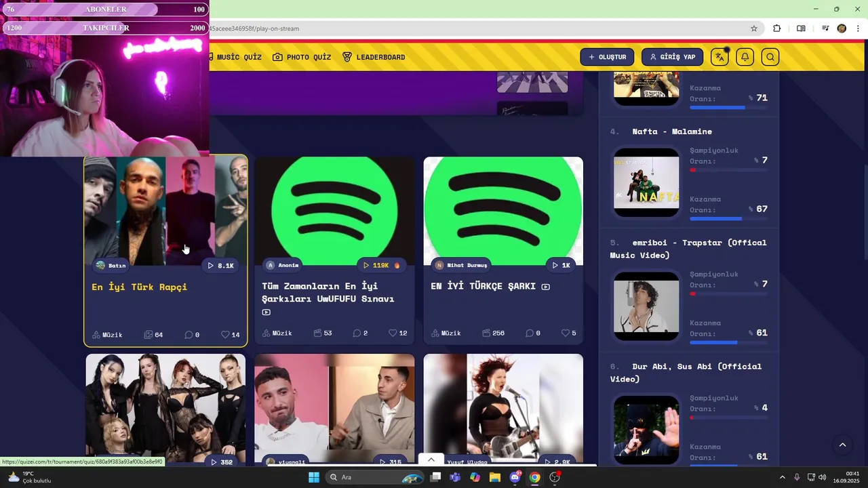
Task: Click the 1K play count badge
Action: tap(561, 265)
